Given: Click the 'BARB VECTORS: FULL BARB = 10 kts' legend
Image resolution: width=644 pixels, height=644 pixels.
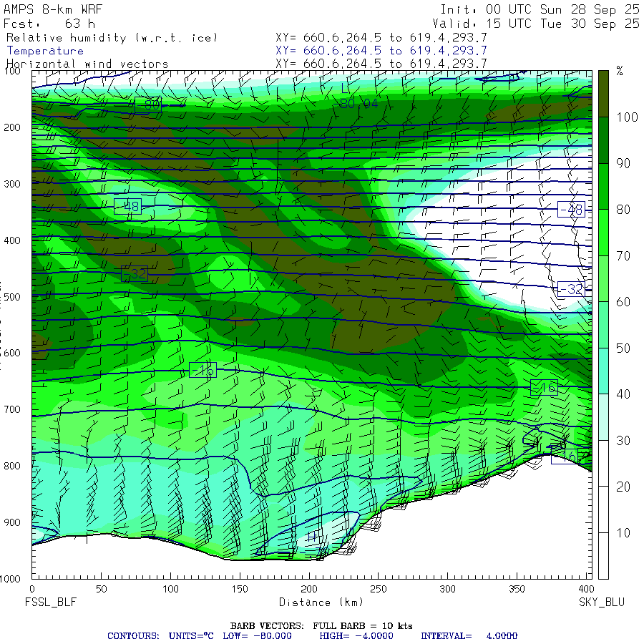Looking at the screenshot, I should tap(321, 626).
